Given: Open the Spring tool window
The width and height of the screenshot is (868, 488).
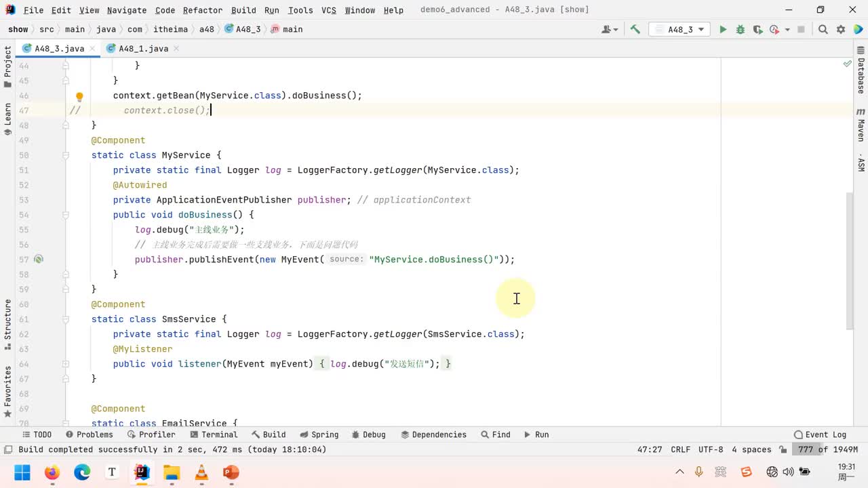Looking at the screenshot, I should (x=318, y=434).
